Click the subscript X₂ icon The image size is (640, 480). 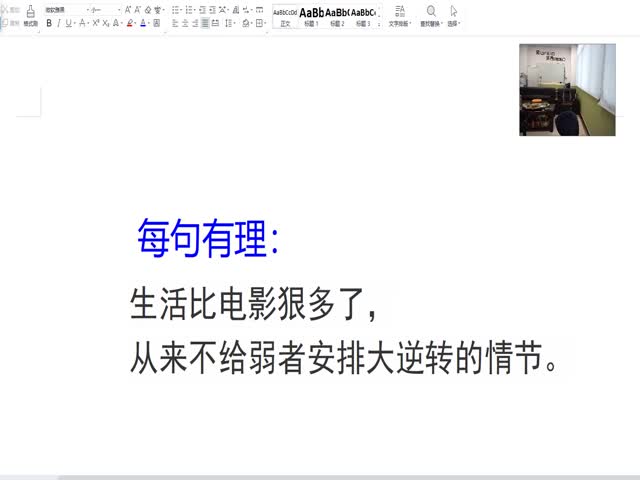point(106,22)
